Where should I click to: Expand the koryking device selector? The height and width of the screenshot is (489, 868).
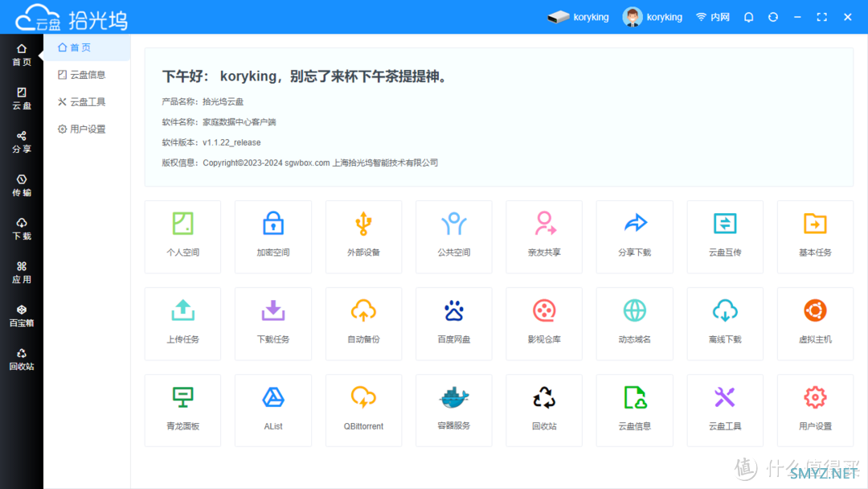click(x=579, y=17)
